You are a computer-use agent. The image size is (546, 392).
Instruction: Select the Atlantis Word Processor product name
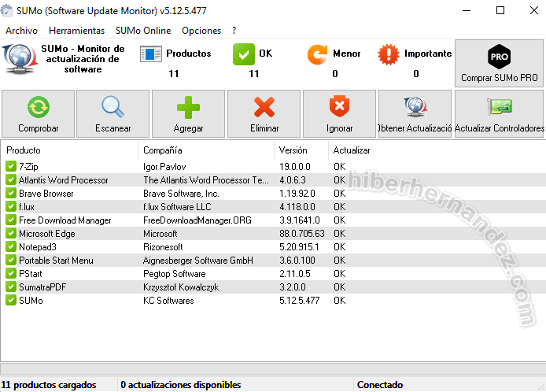point(64,180)
